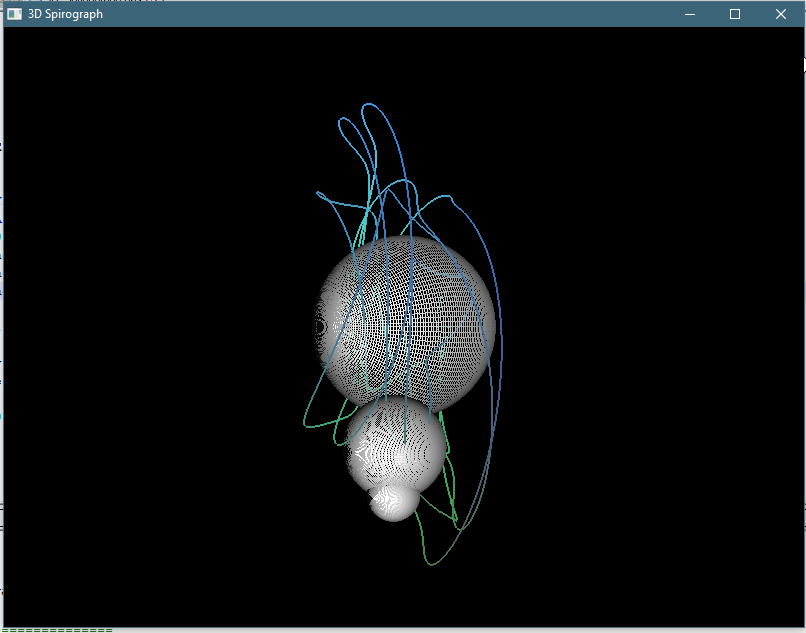Image resolution: width=806 pixels, height=633 pixels.
Task: Minimize the 3D Spirograph window
Action: [689, 14]
